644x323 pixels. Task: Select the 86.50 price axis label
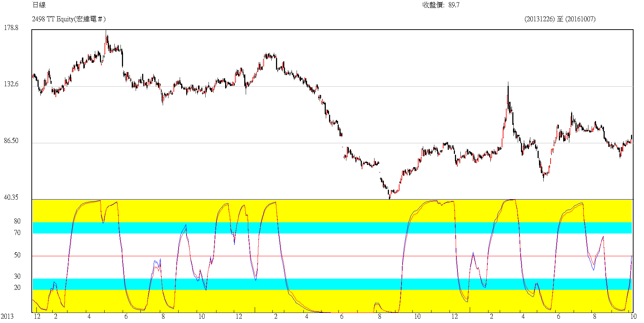11,141
